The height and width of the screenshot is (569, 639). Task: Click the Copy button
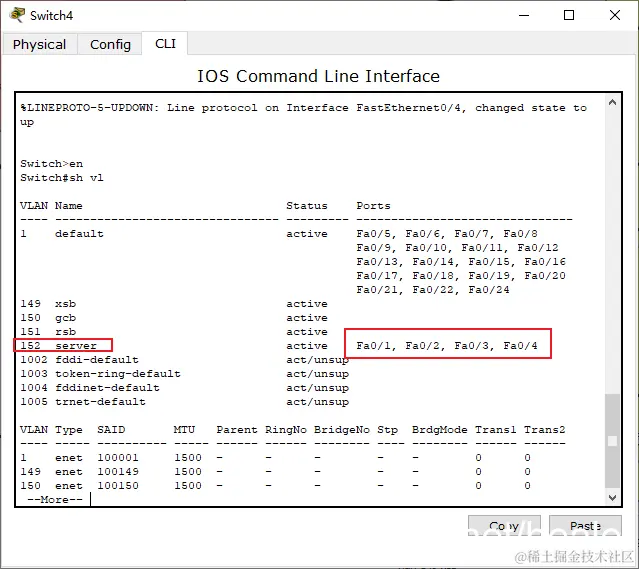coord(504,525)
